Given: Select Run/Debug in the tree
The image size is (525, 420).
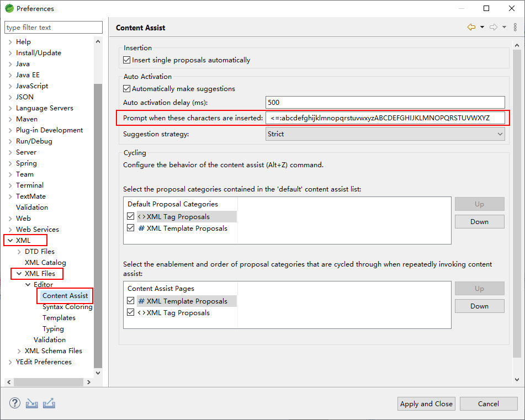Looking at the screenshot, I should tap(34, 141).
